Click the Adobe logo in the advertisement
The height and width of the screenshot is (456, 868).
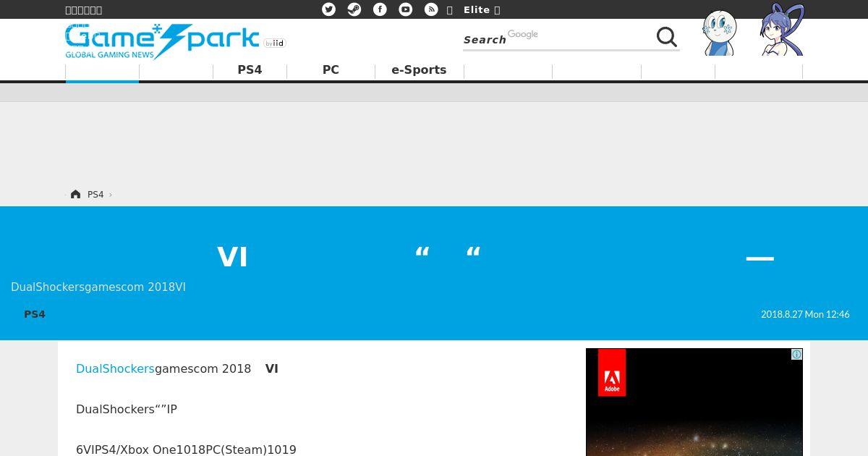[x=612, y=373]
